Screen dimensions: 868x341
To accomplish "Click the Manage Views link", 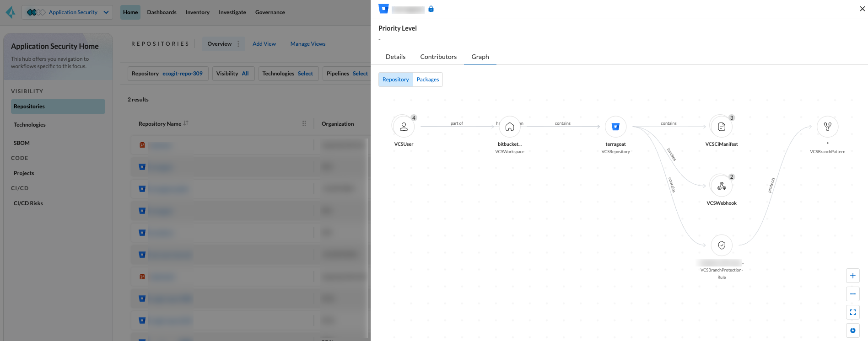I will (308, 44).
